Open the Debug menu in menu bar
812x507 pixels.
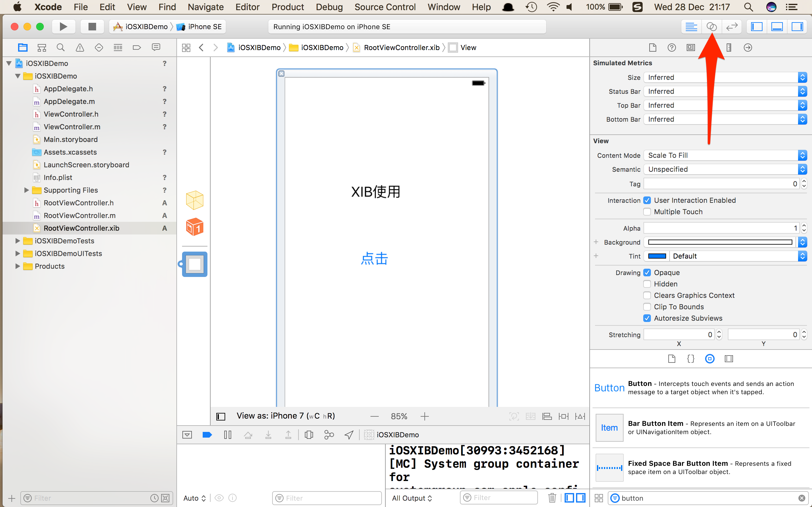329,6
